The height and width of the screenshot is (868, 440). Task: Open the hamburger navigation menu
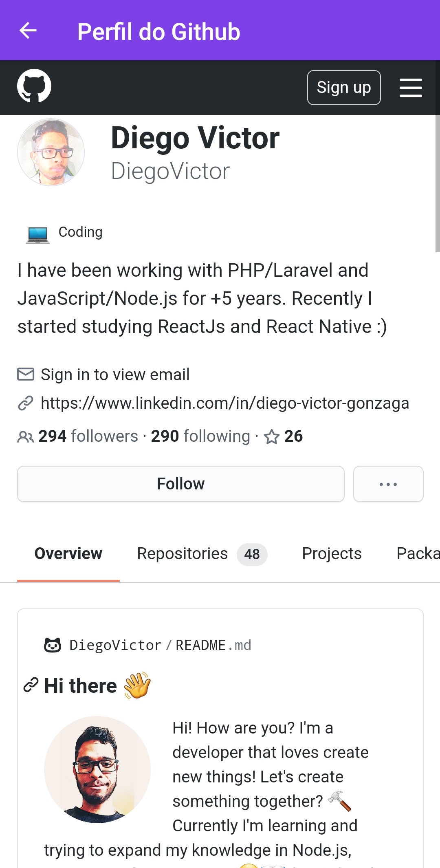pyautogui.click(x=411, y=88)
